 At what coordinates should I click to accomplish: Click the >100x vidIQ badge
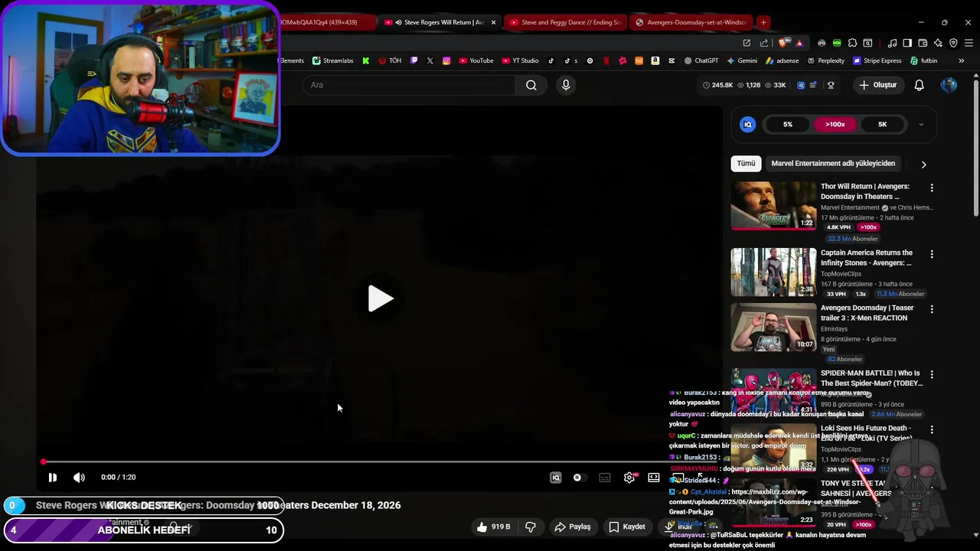[835, 125]
